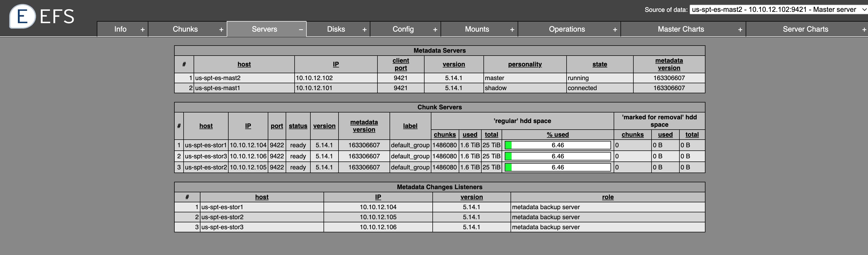Expand the Disks tab options

click(x=364, y=29)
